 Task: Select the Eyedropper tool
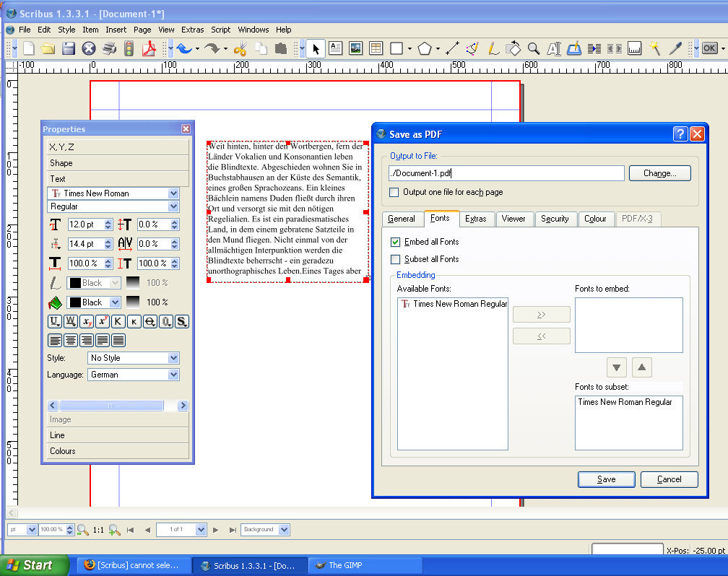[676, 48]
